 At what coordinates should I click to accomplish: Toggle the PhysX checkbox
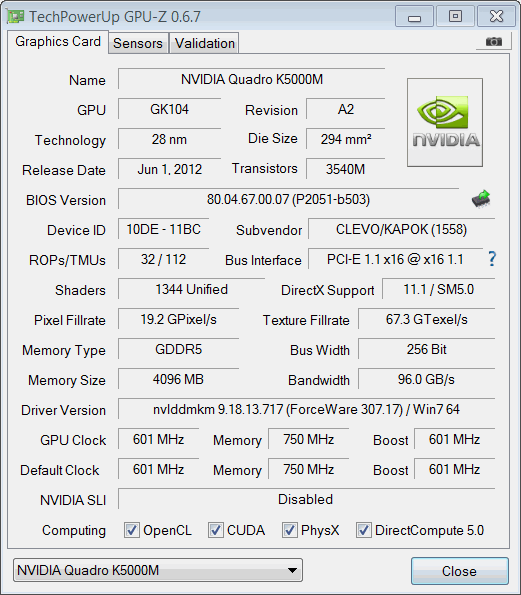[x=289, y=530]
